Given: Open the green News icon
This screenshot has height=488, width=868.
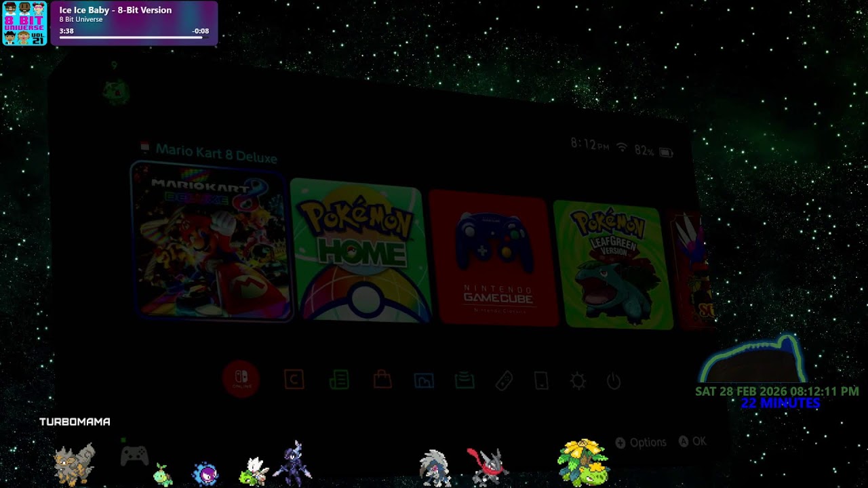Looking at the screenshot, I should click(x=339, y=380).
